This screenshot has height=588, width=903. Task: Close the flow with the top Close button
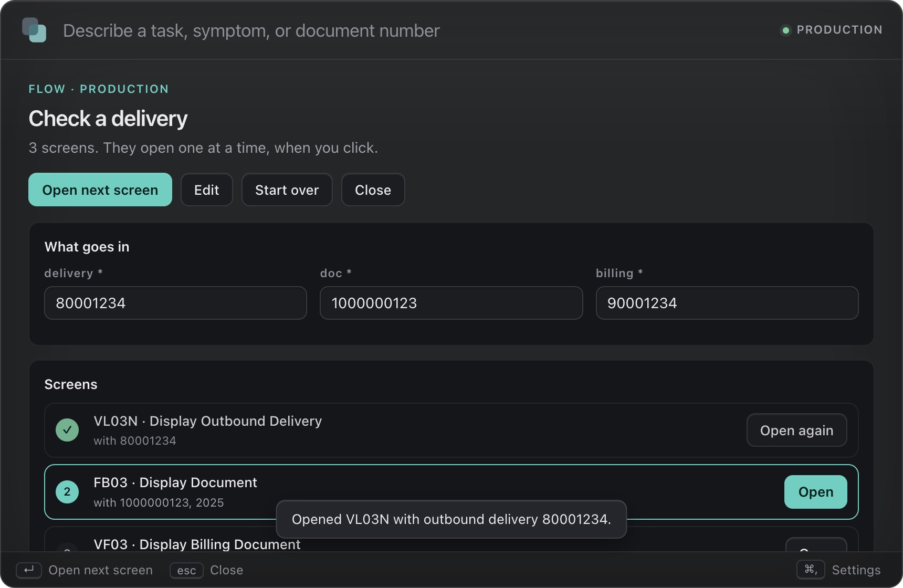click(373, 190)
